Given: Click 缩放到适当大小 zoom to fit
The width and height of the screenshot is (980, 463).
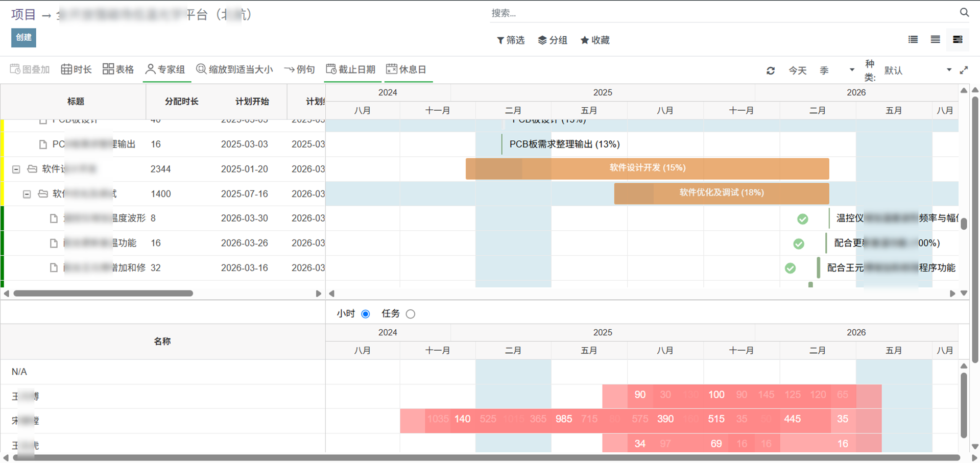Looking at the screenshot, I should tap(235, 69).
